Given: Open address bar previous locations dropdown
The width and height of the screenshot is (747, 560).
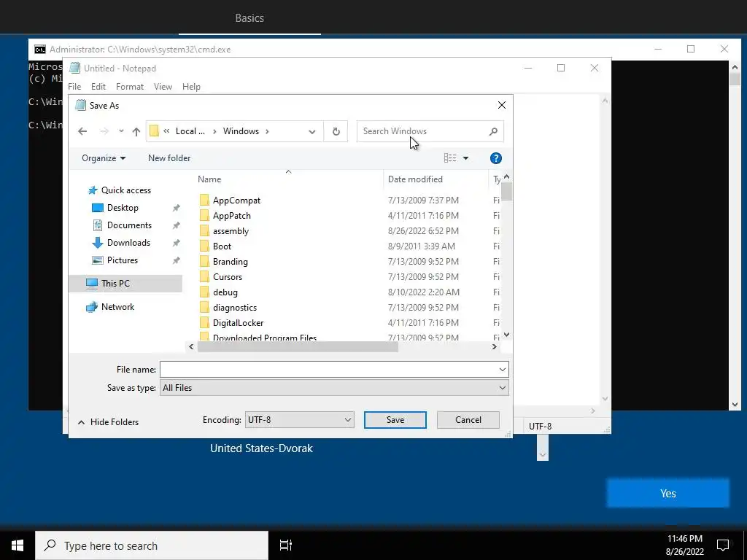Looking at the screenshot, I should tap(312, 131).
